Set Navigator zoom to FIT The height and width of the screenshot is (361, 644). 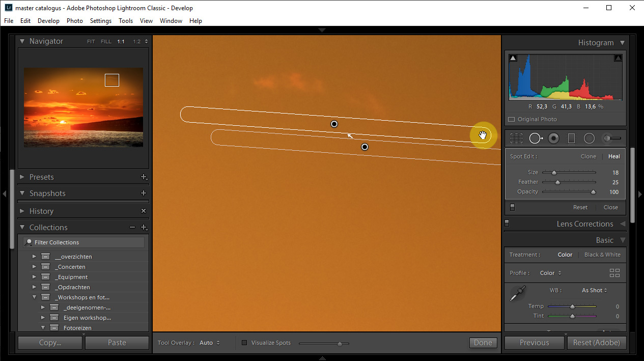click(91, 42)
